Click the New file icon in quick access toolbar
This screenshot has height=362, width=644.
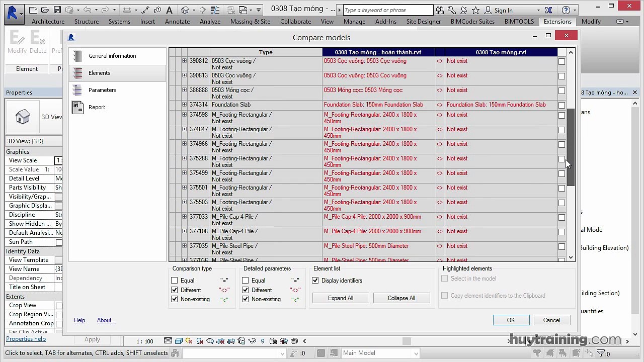pos(33,10)
